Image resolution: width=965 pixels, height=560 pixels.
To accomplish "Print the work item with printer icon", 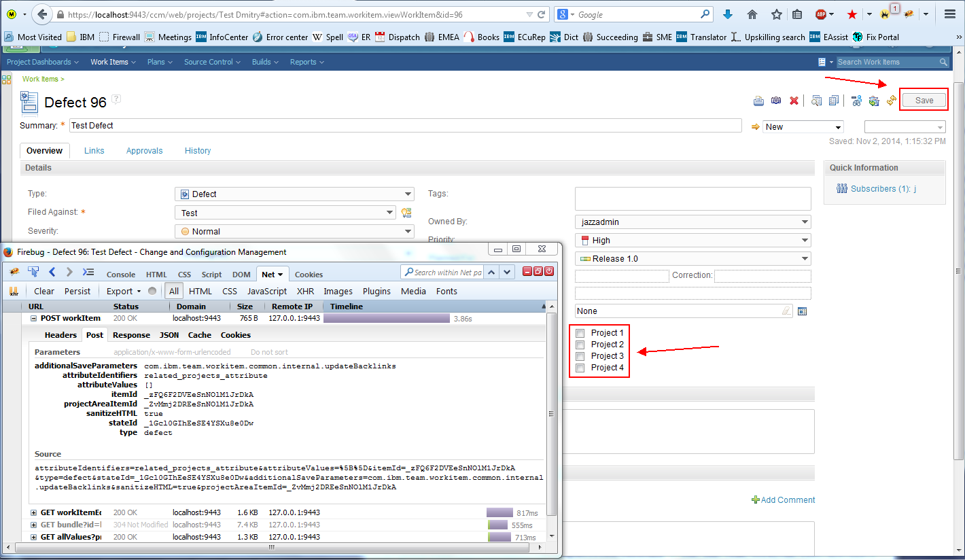I will (758, 101).
